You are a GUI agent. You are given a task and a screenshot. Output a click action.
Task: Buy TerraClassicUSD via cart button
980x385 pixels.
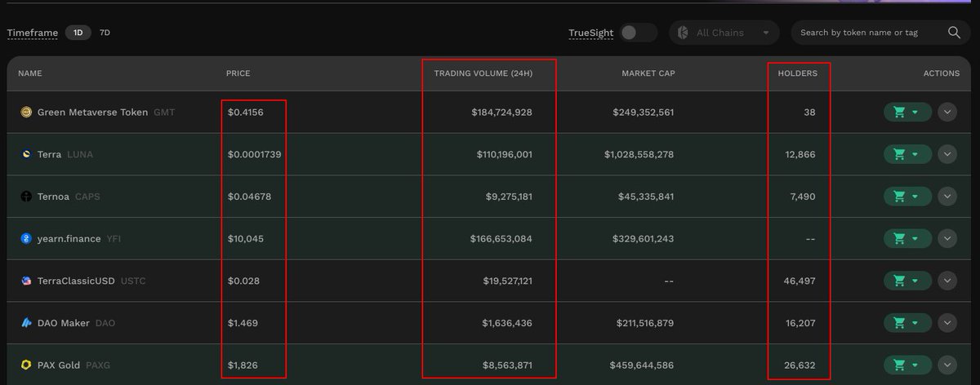click(907, 281)
